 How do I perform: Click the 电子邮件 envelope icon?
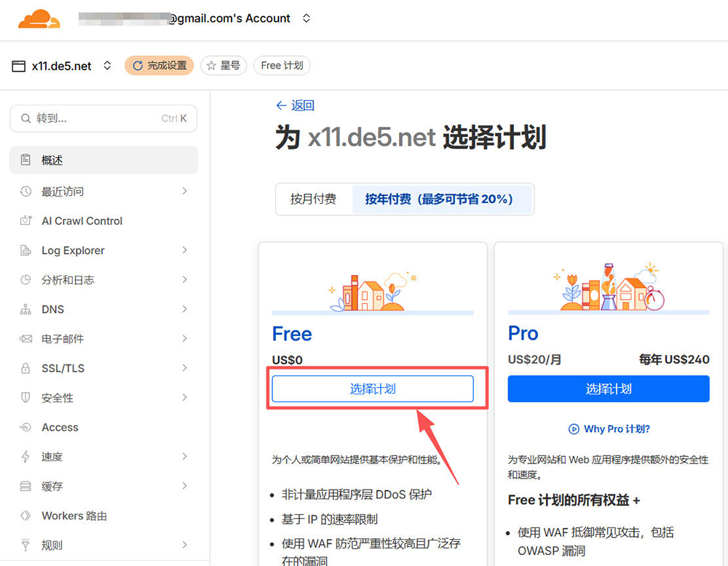click(26, 339)
